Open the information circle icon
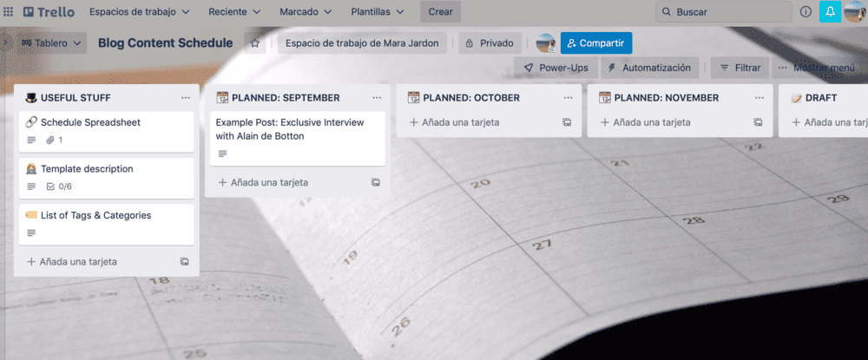This screenshot has width=868, height=360. click(806, 11)
